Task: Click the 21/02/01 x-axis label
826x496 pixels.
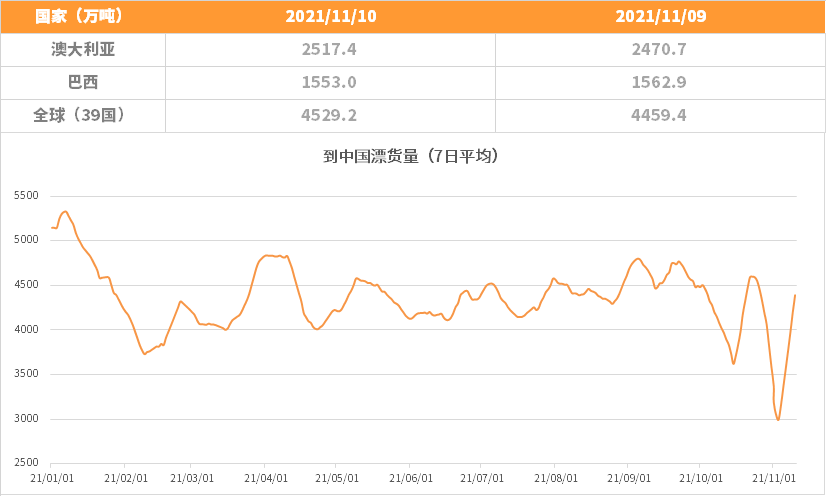Action: tap(126, 478)
